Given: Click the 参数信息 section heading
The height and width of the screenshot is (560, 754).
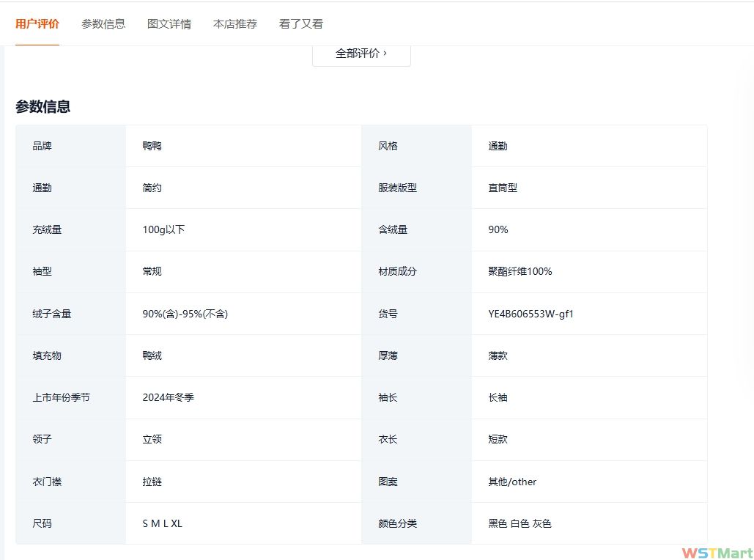Looking at the screenshot, I should coord(43,106).
